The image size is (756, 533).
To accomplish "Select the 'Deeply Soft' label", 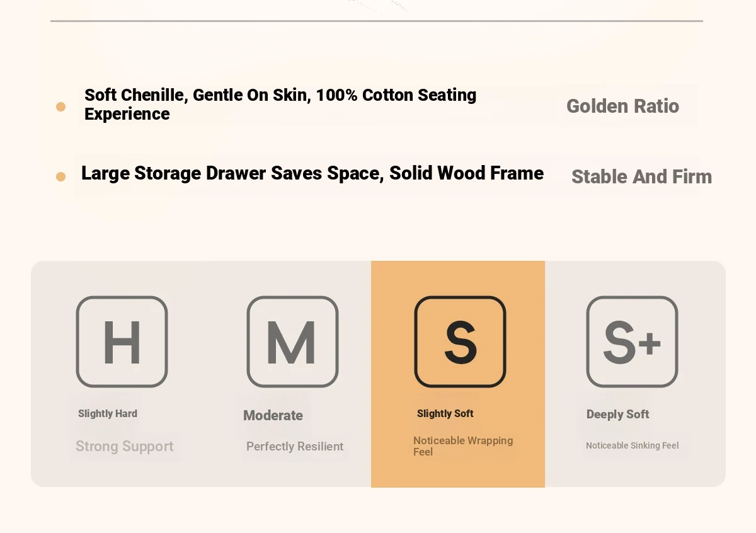I will (x=617, y=414).
